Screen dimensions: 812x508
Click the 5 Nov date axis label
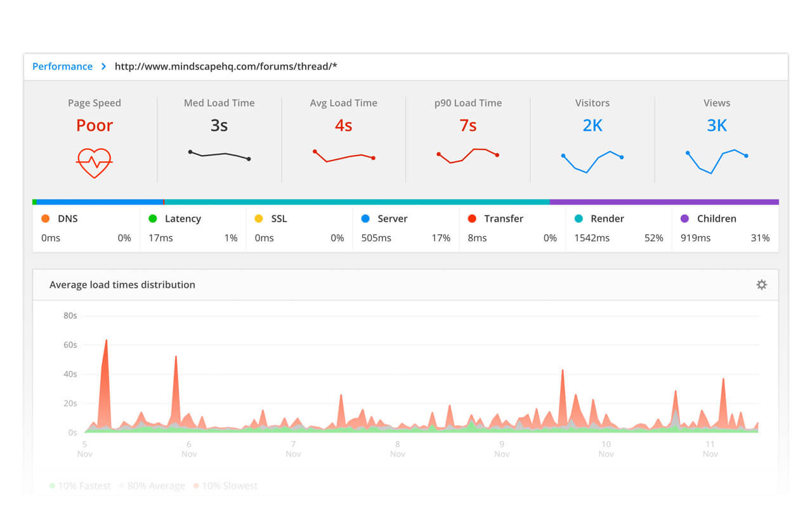tap(84, 449)
